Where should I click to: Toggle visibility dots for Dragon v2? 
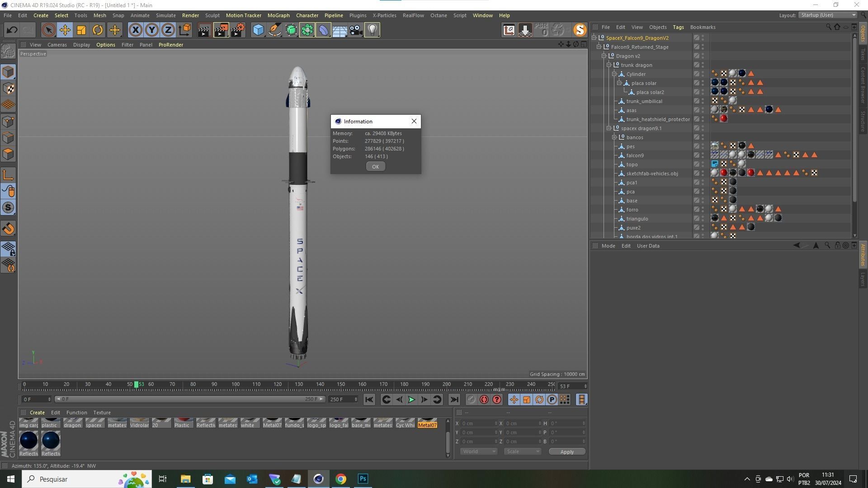pos(703,56)
